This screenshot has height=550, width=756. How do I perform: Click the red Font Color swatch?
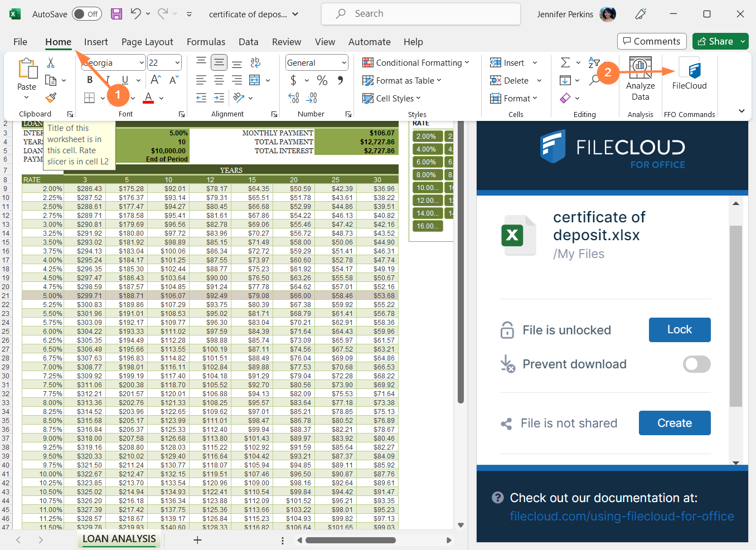[148, 98]
